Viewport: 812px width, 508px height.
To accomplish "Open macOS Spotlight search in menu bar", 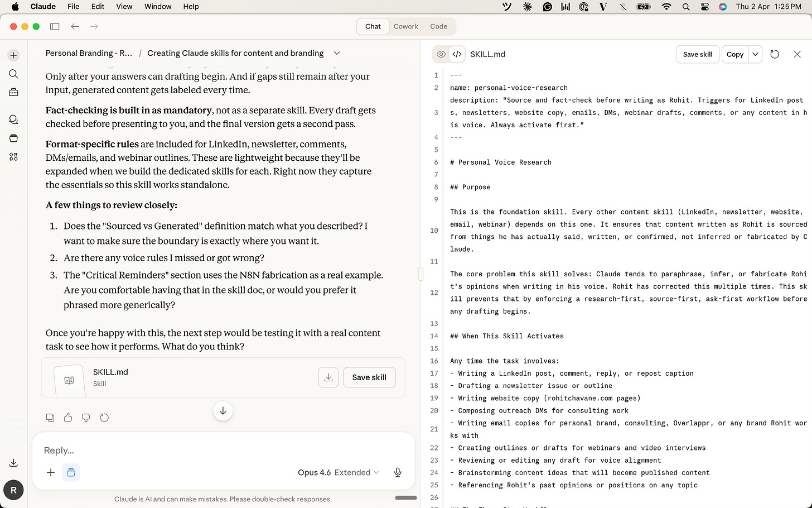I will pyautogui.click(x=686, y=7).
